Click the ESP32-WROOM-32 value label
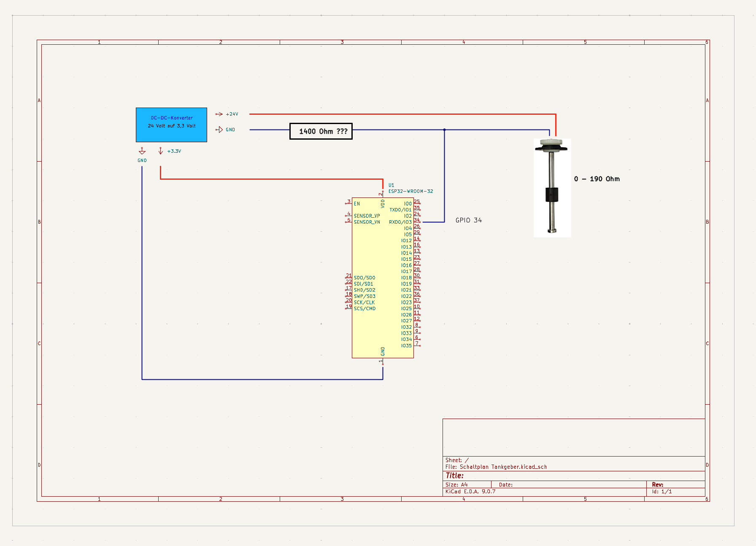This screenshot has width=756, height=546. tap(411, 191)
